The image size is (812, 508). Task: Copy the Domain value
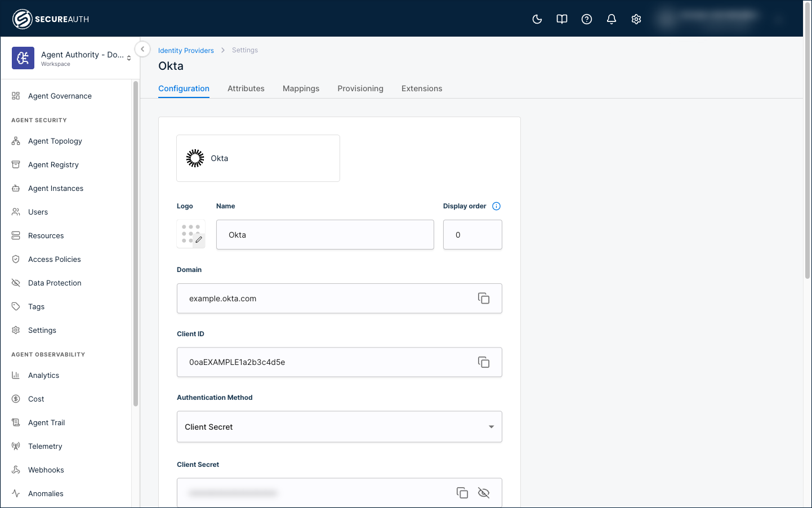(x=484, y=298)
